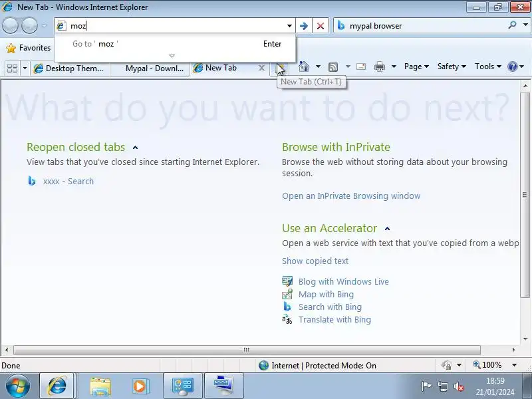532x399 pixels.
Task: Click the Map with Bing icon
Action: [287, 294]
